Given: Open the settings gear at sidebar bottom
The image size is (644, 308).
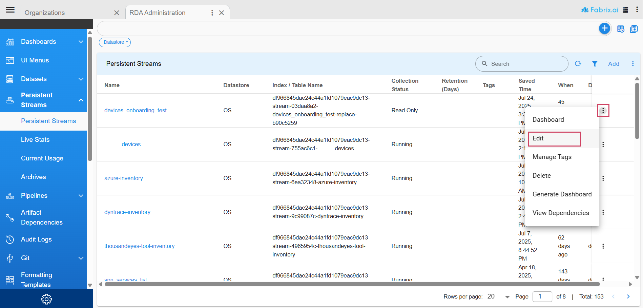Looking at the screenshot, I should tap(46, 299).
